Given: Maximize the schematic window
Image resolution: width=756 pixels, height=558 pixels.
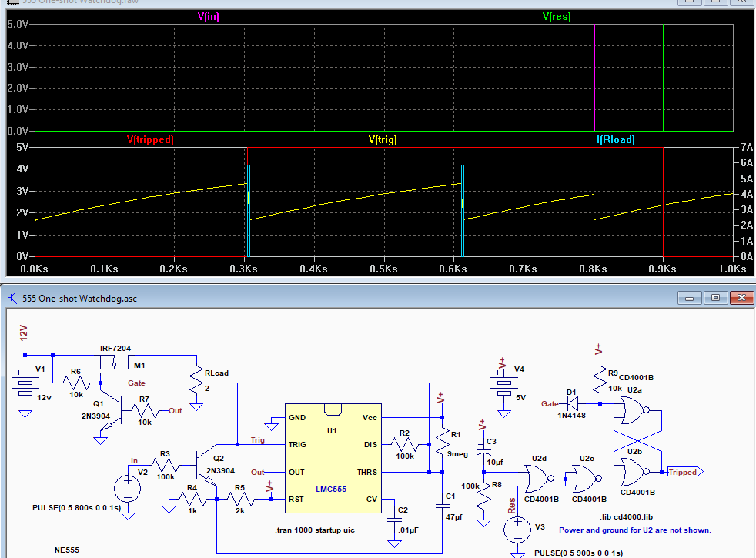Looking at the screenshot, I should [715, 298].
